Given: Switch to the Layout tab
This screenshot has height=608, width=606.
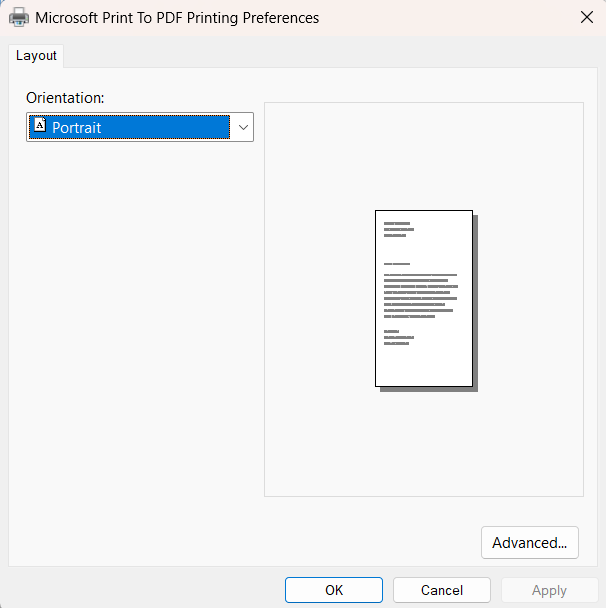Looking at the screenshot, I should pyautogui.click(x=36, y=55).
